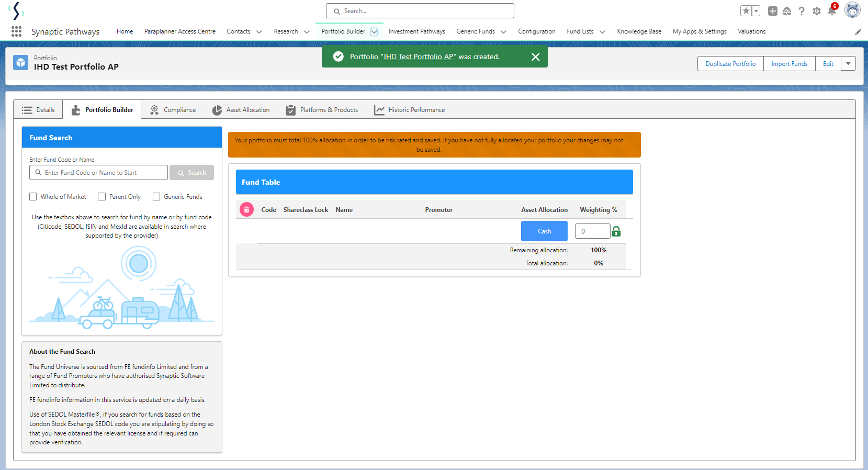Viewport: 868px width, 470px height.
Task: Go to the Home nav item
Action: (125, 31)
